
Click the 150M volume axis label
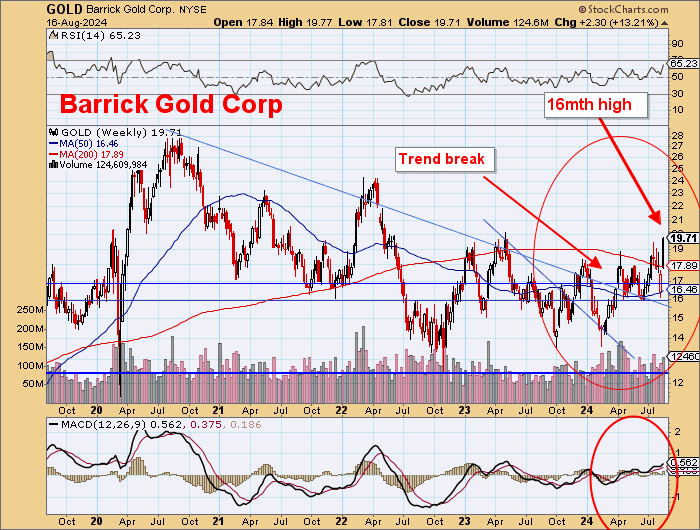[x=30, y=347]
